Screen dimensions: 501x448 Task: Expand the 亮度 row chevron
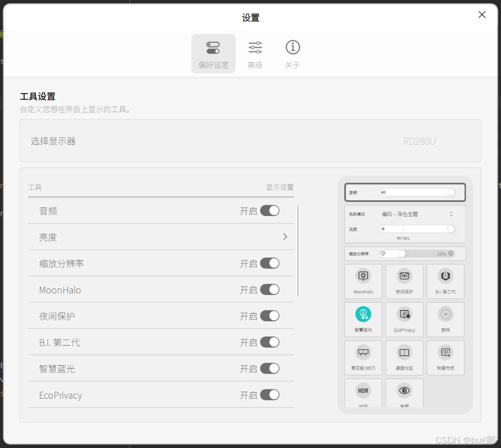(285, 237)
